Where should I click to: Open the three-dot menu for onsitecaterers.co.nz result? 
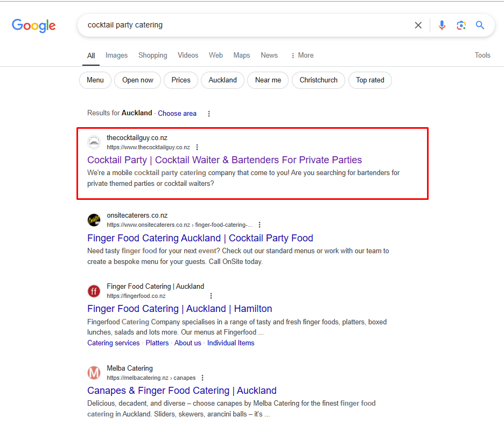[260, 225]
